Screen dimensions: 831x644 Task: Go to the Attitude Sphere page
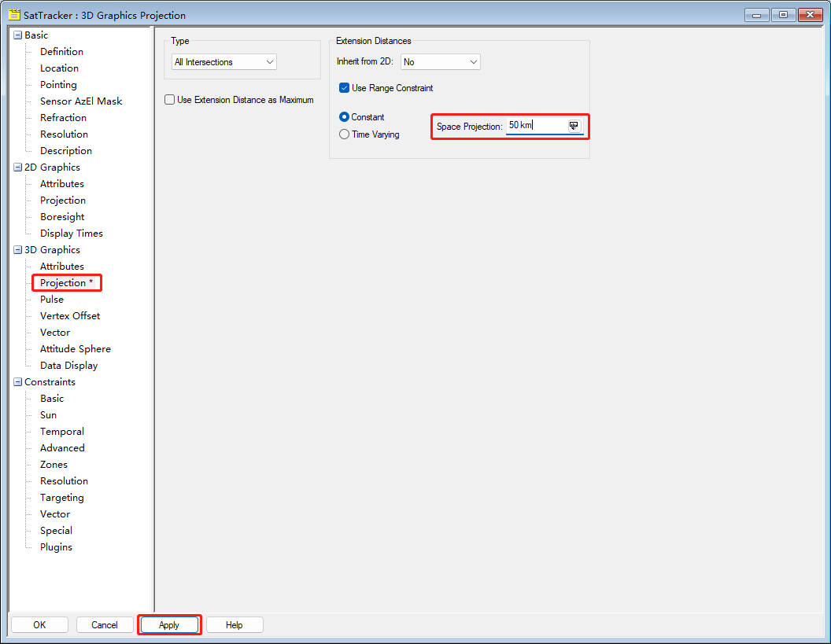[76, 349]
